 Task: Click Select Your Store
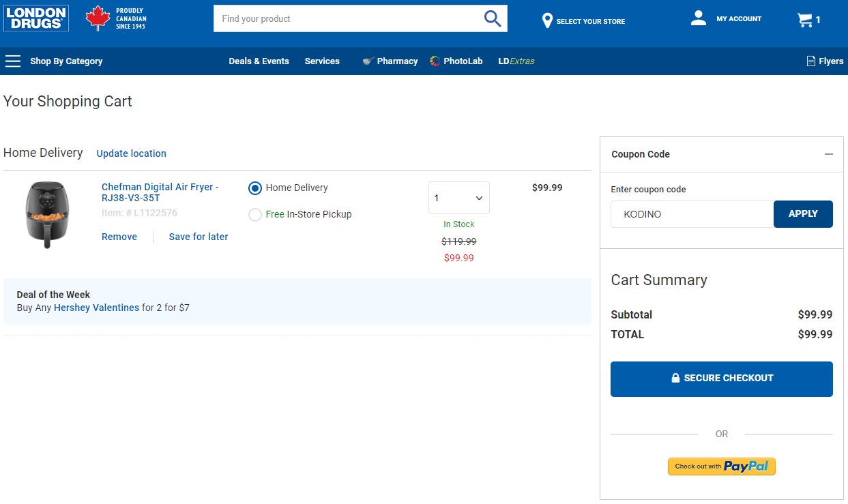pyautogui.click(x=591, y=22)
